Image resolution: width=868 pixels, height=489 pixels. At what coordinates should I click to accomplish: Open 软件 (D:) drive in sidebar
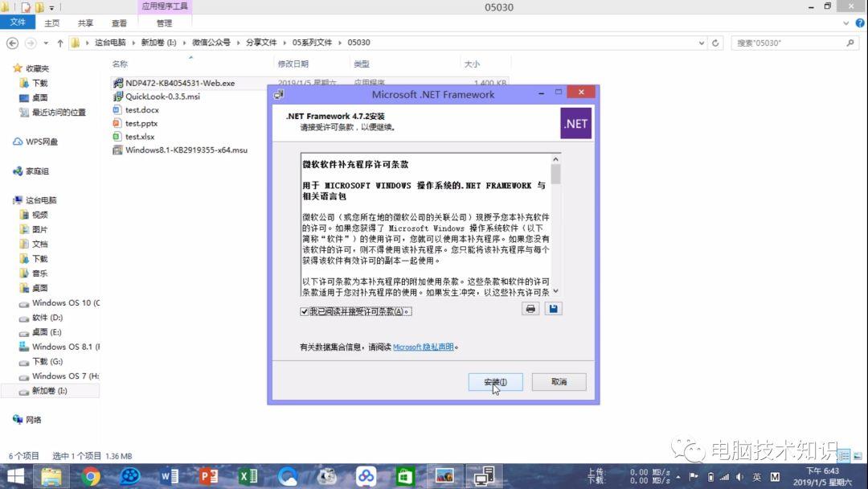pyautogui.click(x=47, y=318)
